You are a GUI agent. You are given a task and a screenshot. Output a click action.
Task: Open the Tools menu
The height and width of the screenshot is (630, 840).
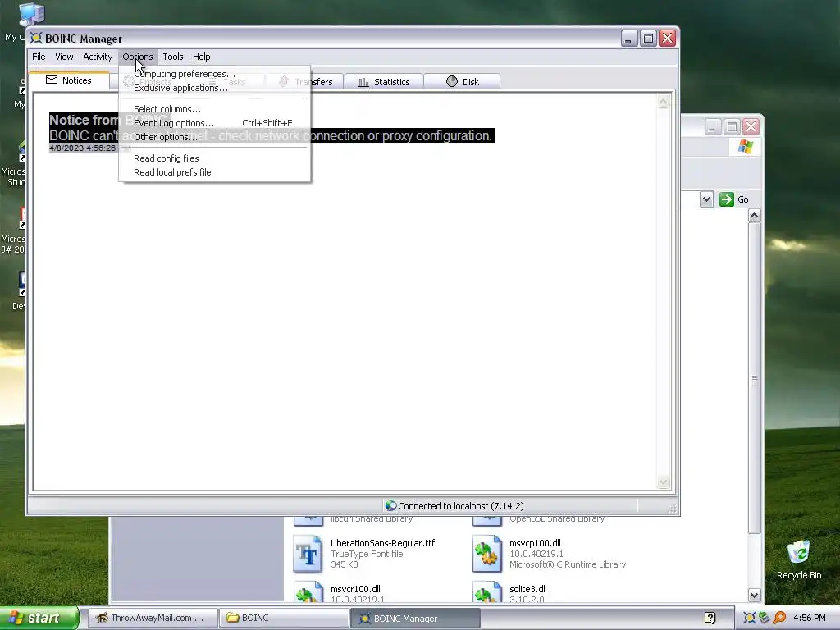click(x=173, y=57)
